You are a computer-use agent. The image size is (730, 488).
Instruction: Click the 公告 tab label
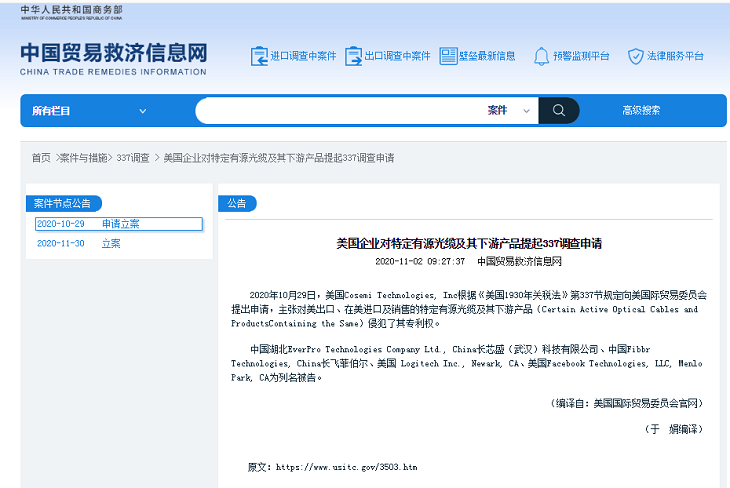237,203
